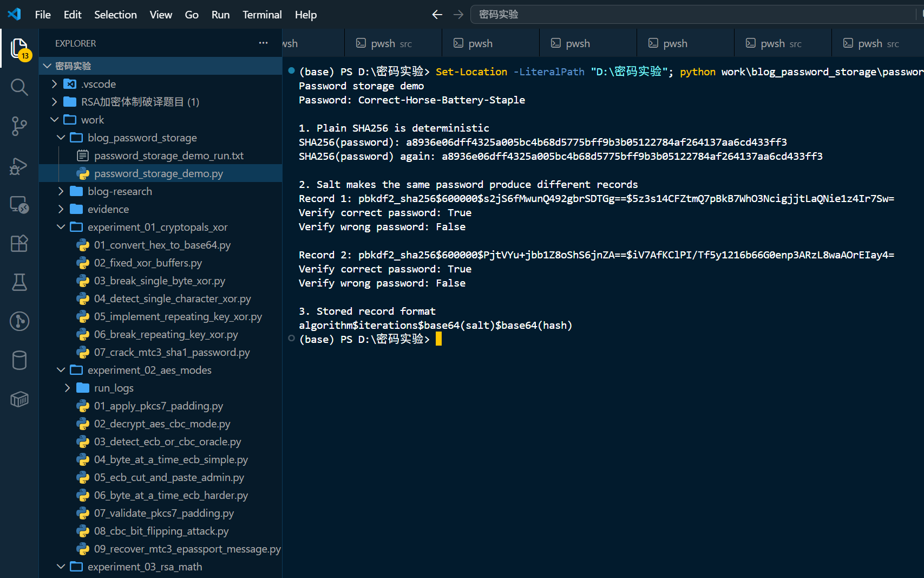Click terminal icon on the second pwsh tab

click(458, 43)
